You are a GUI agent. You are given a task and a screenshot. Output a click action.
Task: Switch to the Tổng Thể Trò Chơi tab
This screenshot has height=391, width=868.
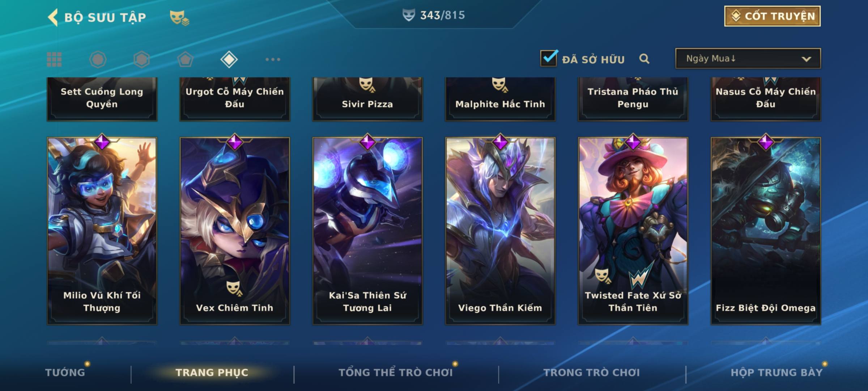[396, 373]
